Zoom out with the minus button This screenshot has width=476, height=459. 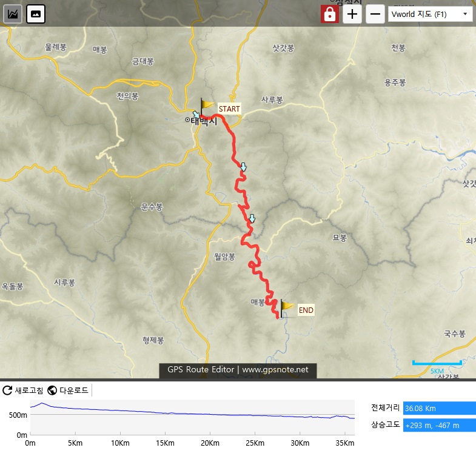375,14
